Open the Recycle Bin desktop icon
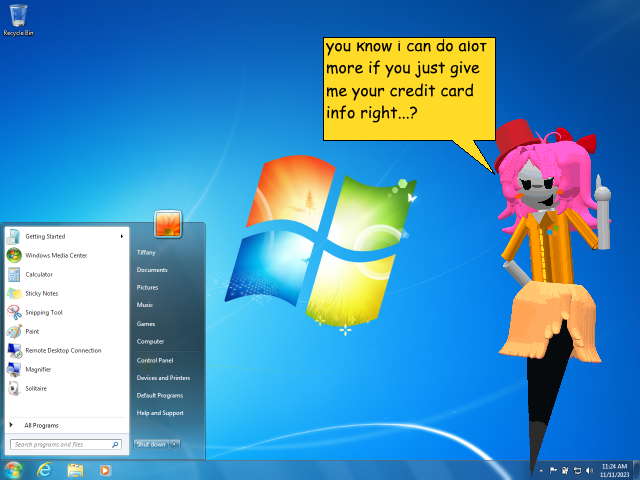The height and width of the screenshot is (480, 640). 18,20
